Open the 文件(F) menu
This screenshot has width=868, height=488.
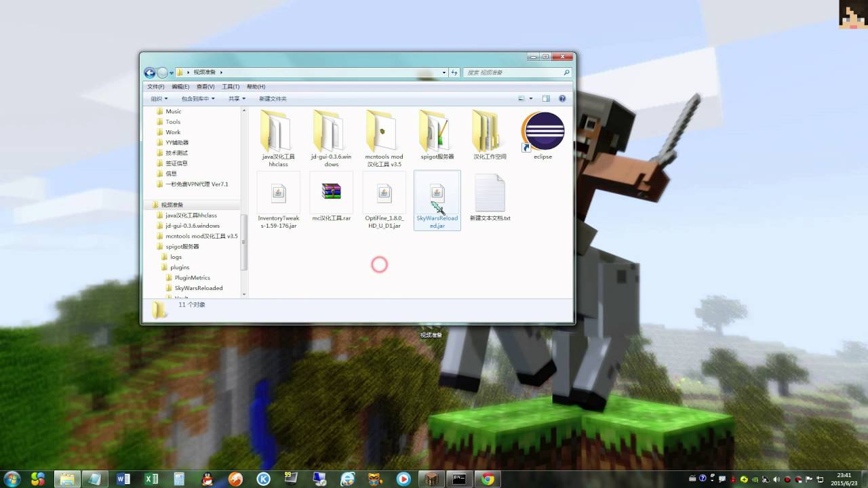[x=156, y=87]
